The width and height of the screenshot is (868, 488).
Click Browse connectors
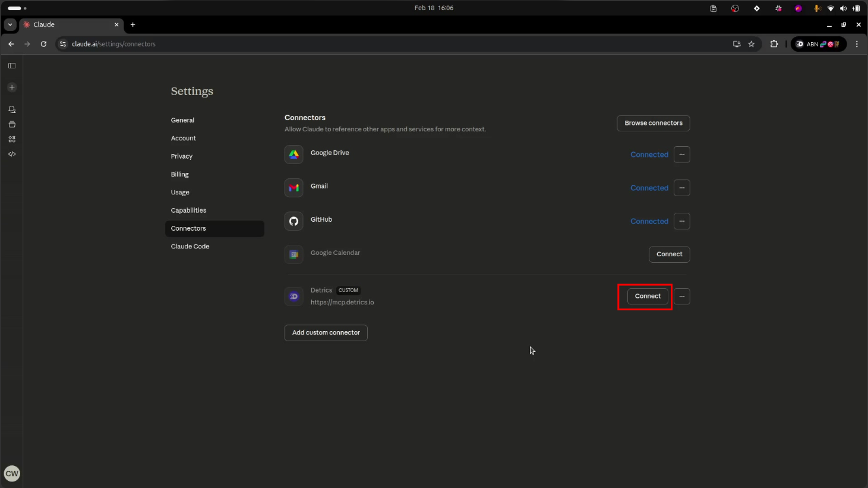pos(653,123)
